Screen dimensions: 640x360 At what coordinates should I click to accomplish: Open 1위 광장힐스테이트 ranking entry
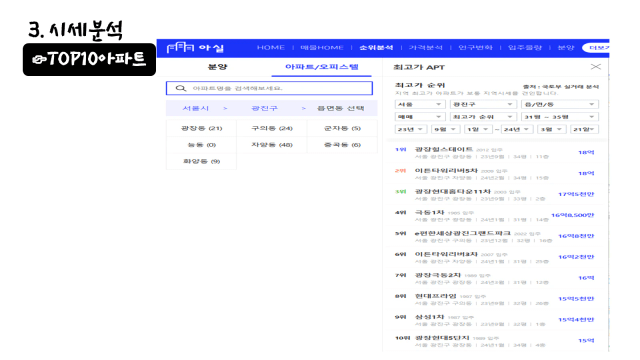tap(495, 153)
